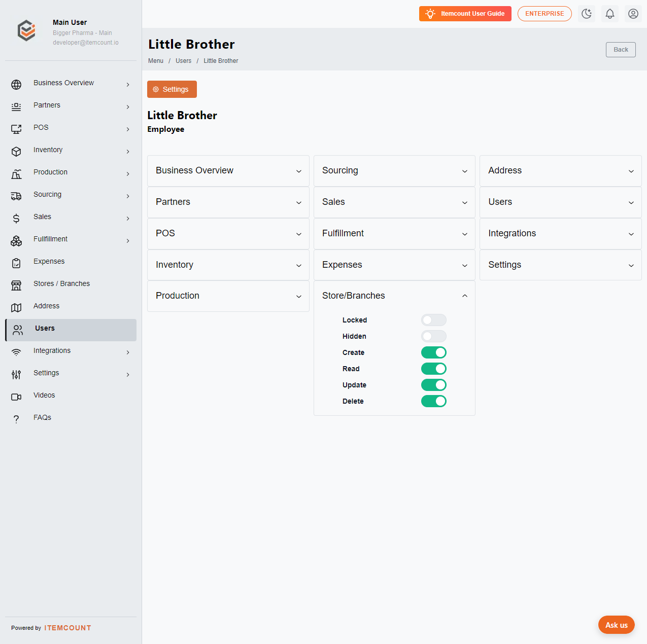Open Inventory in sidebar menu
Viewport: 647px width, 644px height.
[x=71, y=152]
